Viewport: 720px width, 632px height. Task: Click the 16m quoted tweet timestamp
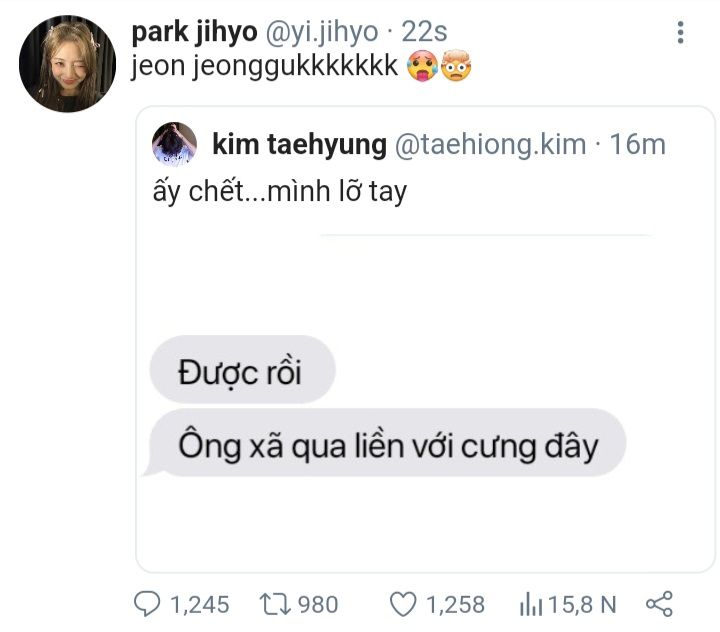pos(637,144)
